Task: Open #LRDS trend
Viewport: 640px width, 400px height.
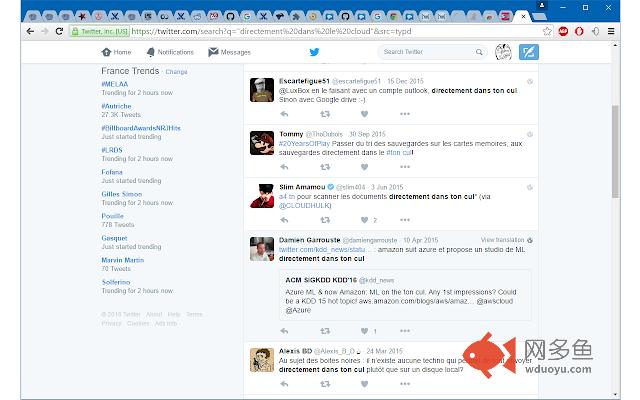Action: click(x=112, y=150)
